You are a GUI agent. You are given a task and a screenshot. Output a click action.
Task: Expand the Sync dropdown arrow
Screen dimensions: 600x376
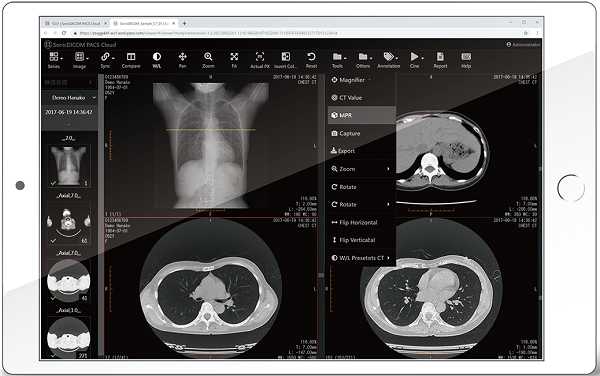[x=113, y=59]
